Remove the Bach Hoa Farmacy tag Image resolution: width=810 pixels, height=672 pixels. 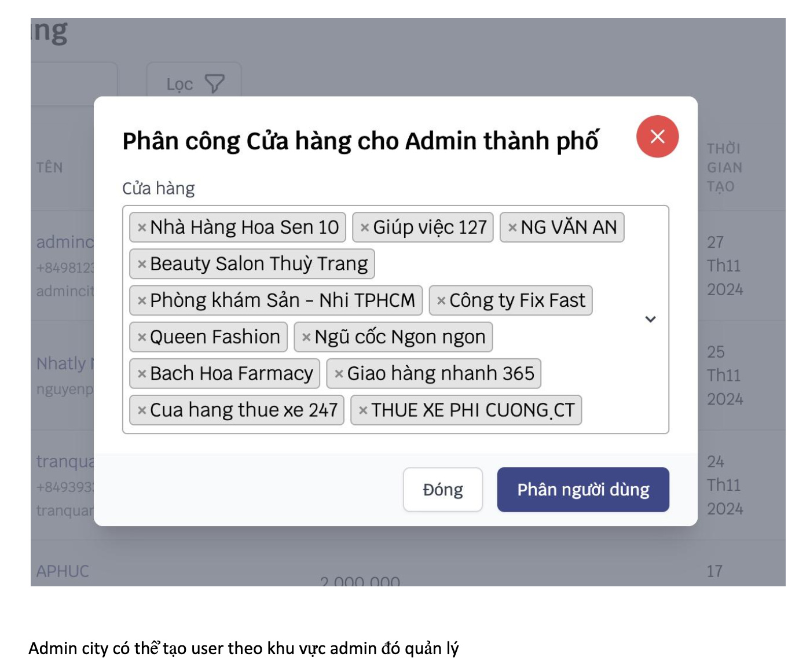[141, 374]
